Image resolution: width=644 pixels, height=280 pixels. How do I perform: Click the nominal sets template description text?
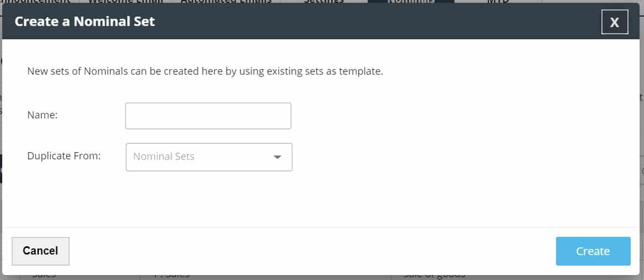click(205, 71)
